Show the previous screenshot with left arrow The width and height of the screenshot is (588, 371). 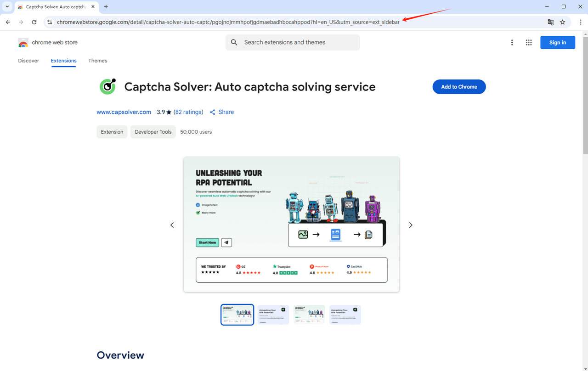tap(172, 225)
